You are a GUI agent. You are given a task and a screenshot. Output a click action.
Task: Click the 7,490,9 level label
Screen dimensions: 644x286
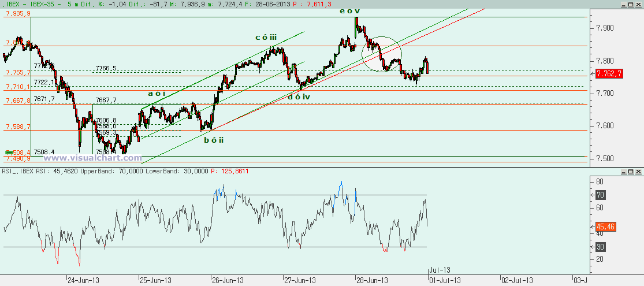(18, 159)
